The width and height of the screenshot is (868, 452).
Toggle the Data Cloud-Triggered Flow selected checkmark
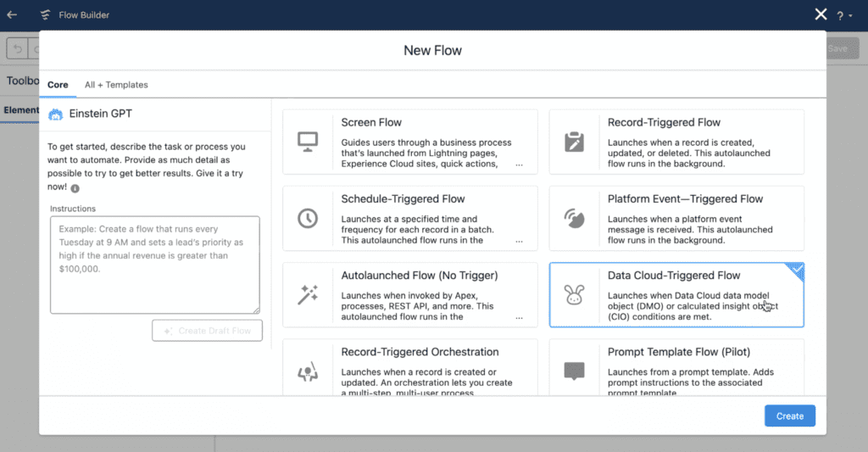coord(796,271)
